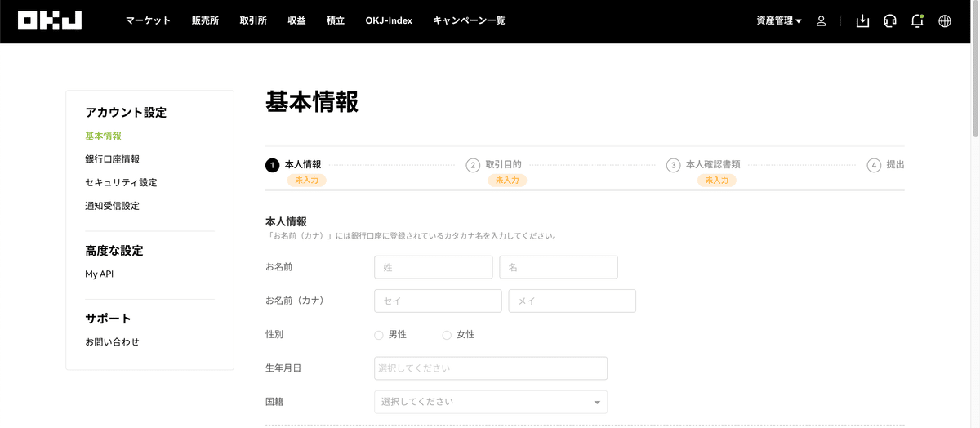Click the OKJ logo

click(x=50, y=20)
